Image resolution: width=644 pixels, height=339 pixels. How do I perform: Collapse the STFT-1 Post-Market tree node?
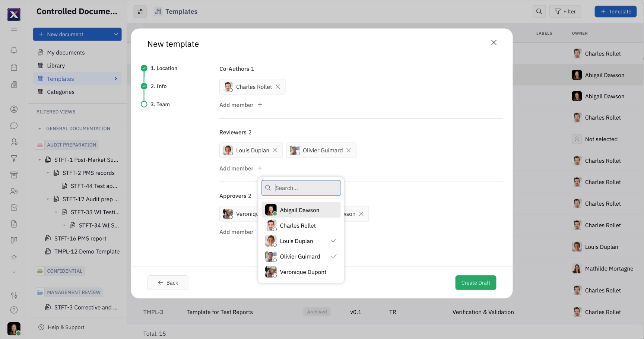point(40,160)
